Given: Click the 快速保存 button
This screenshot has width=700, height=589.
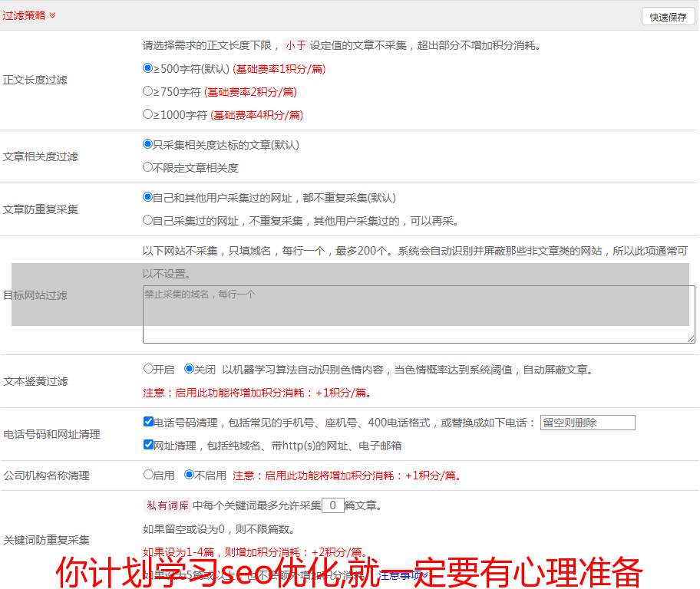Looking at the screenshot, I should click(668, 17).
